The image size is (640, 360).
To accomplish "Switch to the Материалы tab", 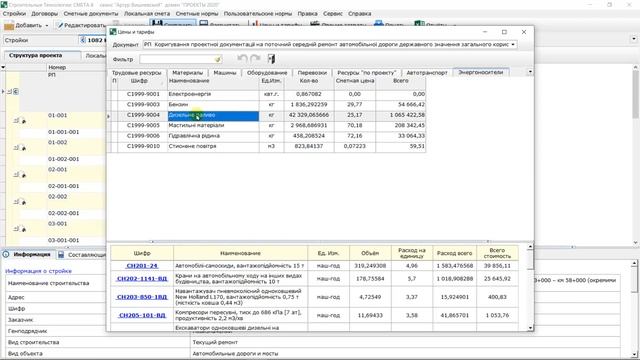I will click(x=187, y=73).
